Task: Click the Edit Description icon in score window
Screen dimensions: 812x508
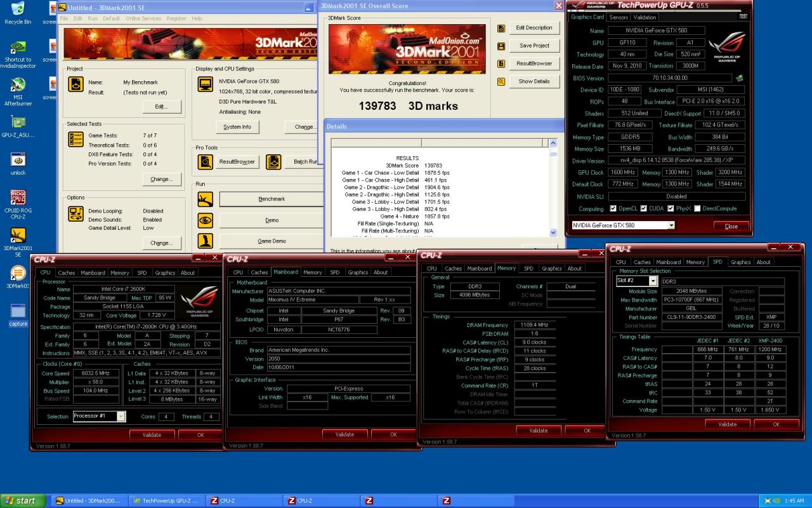Action: (x=501, y=28)
